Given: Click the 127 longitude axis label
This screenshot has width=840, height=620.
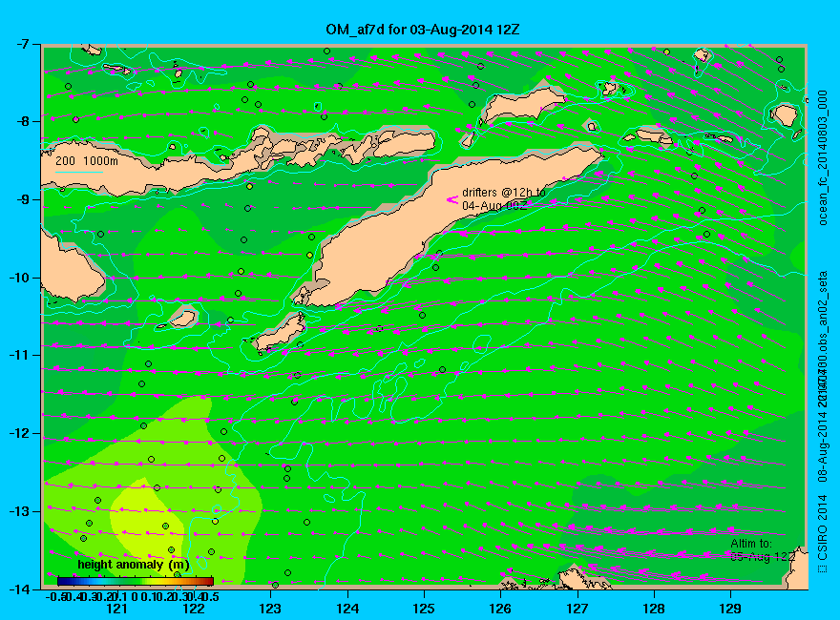Looking at the screenshot, I should (577, 609).
